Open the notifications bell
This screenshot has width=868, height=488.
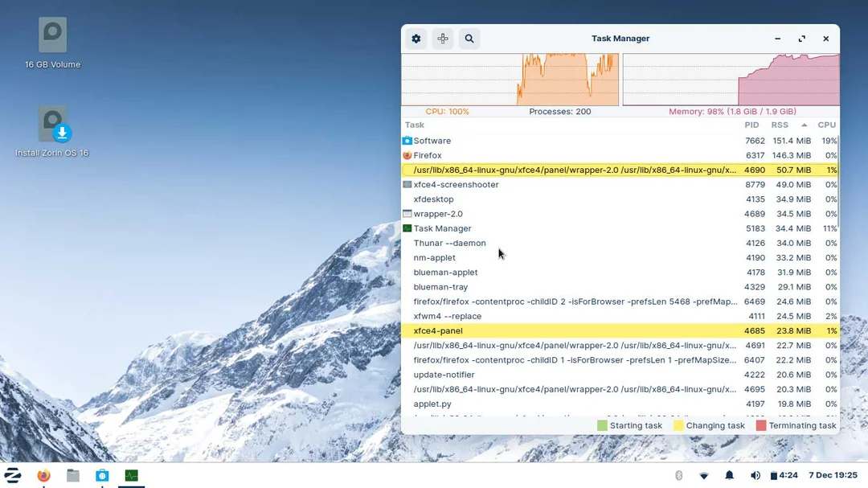[729, 475]
